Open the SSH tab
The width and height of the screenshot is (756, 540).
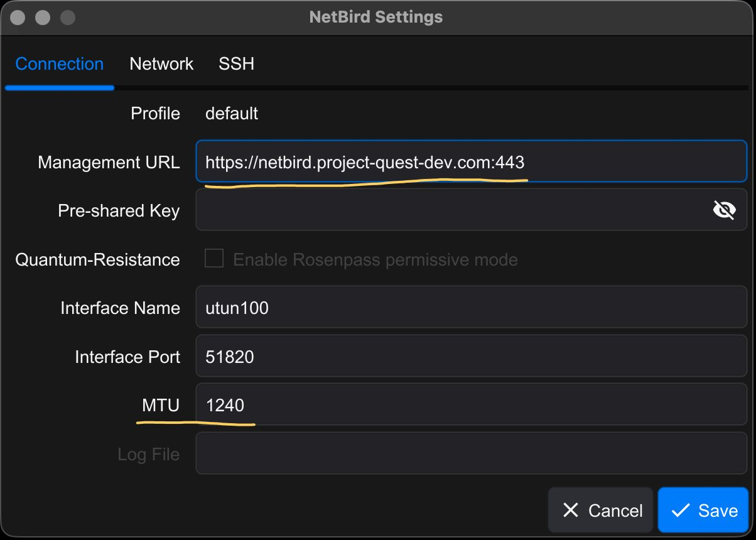click(x=236, y=63)
